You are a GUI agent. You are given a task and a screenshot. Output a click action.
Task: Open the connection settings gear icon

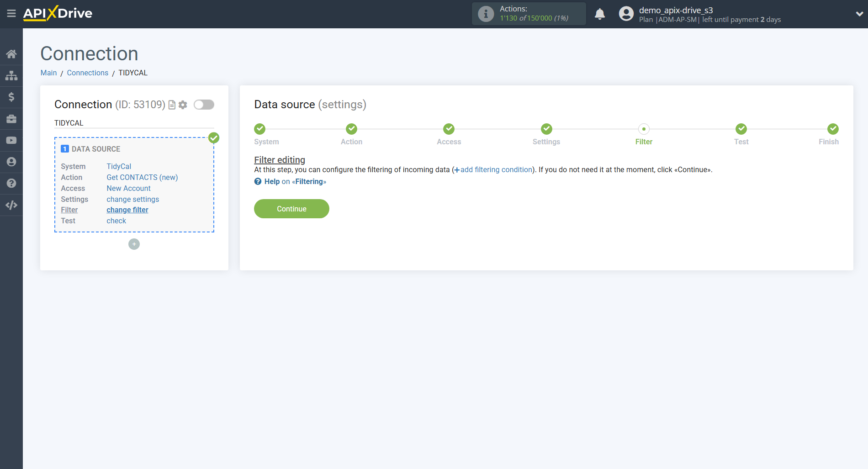click(x=183, y=105)
